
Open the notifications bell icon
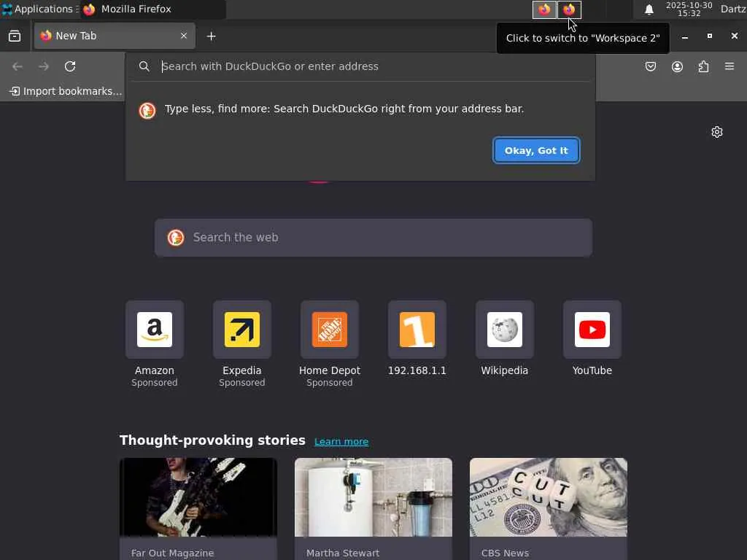click(x=649, y=9)
